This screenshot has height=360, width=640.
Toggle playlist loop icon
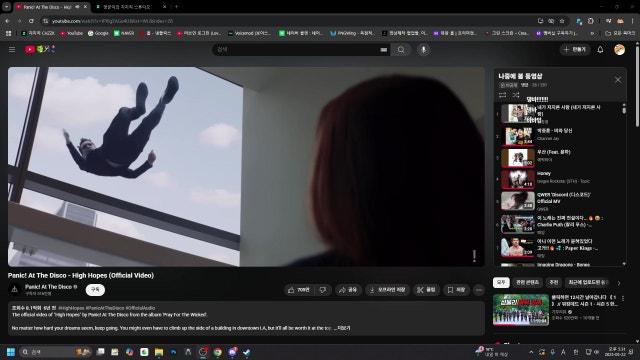point(502,95)
